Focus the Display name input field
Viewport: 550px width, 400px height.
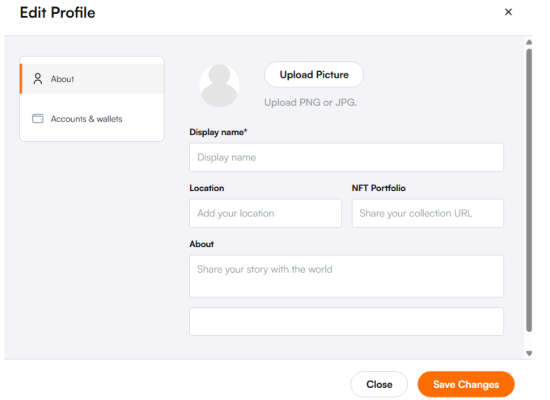(x=346, y=157)
